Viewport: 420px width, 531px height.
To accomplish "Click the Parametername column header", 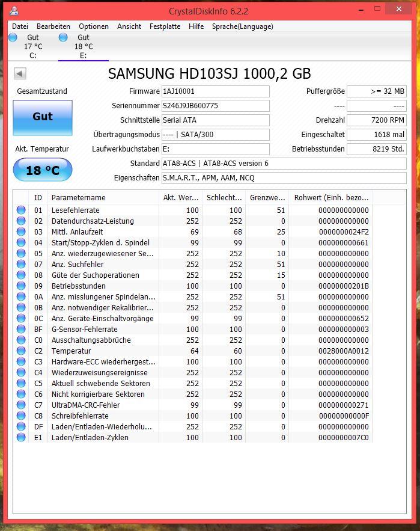I will [103, 197].
